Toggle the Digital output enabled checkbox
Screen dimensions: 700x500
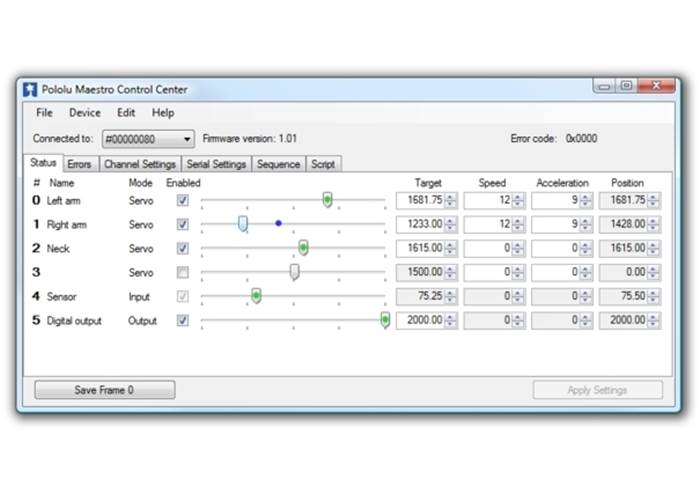[182, 320]
